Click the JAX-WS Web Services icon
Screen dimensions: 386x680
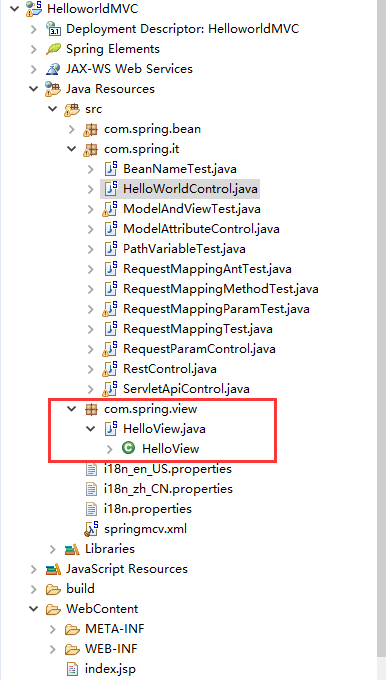(x=53, y=69)
